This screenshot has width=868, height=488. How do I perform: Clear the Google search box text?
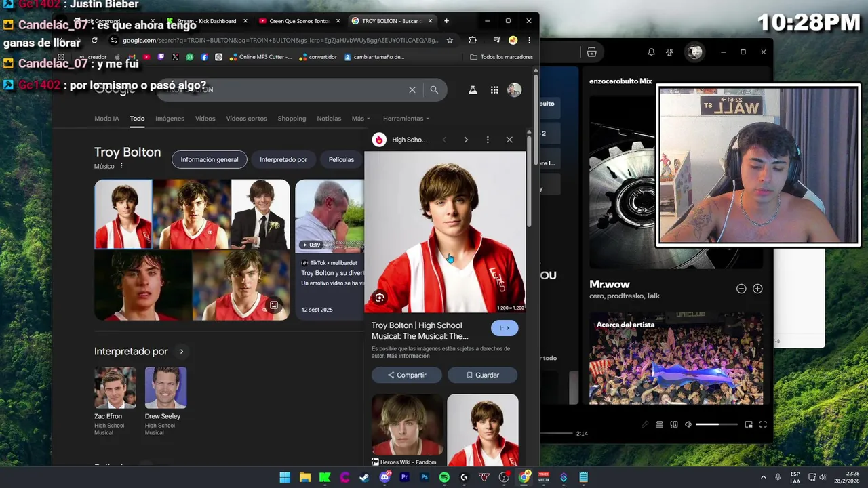(x=412, y=89)
